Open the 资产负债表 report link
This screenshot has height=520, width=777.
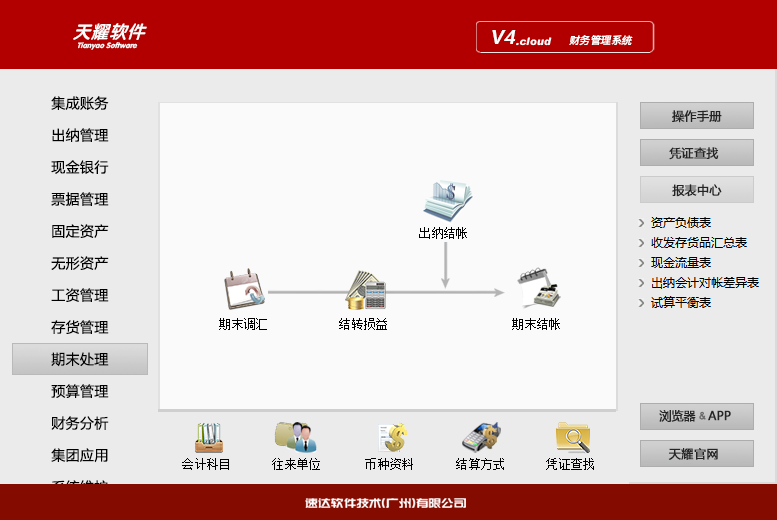pyautogui.click(x=681, y=223)
